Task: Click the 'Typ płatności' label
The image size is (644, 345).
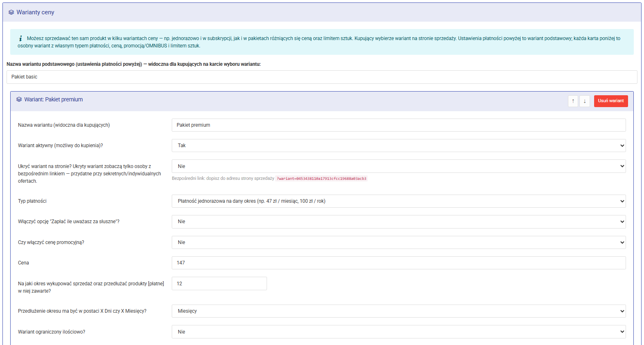Action: [32, 201]
